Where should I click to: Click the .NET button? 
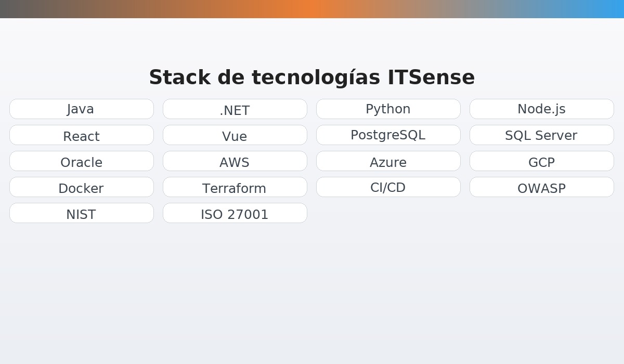coord(235,110)
